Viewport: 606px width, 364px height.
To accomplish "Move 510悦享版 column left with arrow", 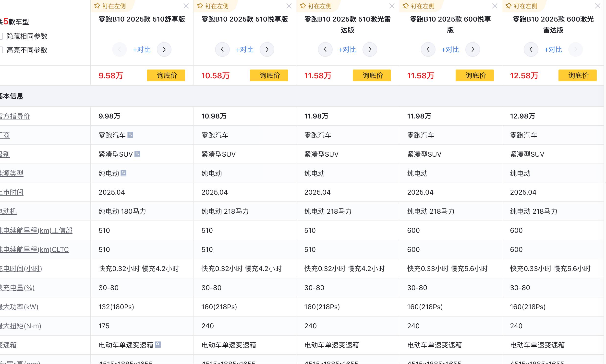I will [222, 49].
